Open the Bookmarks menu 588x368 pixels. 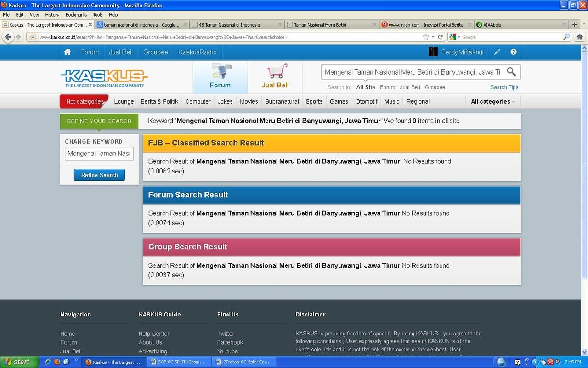[x=76, y=15]
